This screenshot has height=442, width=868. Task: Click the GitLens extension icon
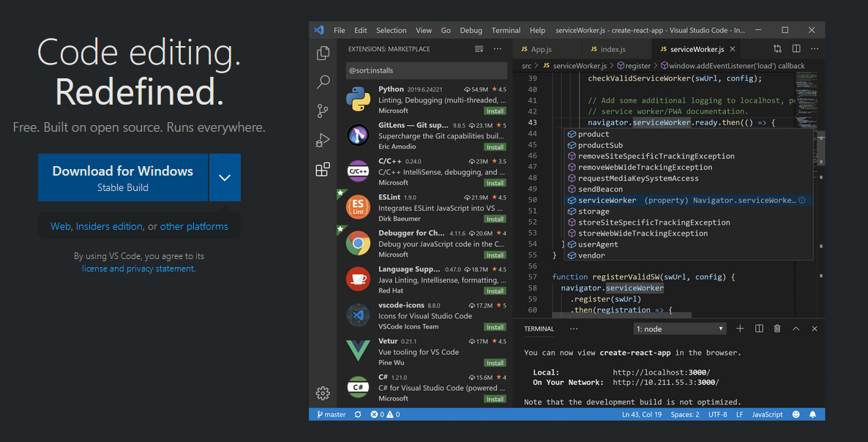[x=358, y=135]
